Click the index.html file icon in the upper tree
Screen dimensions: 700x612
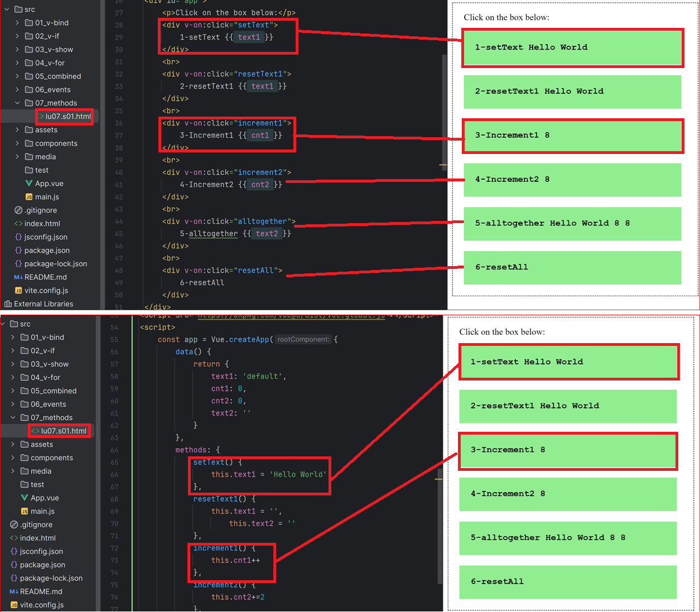(18, 224)
